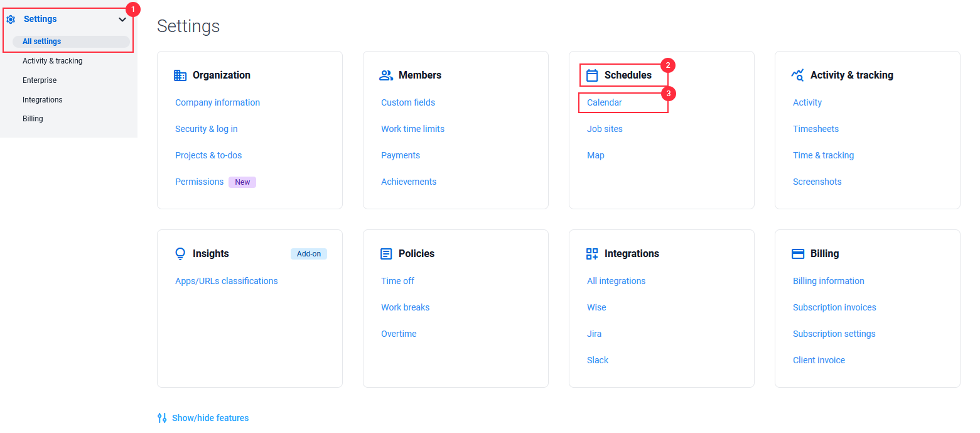The height and width of the screenshot is (433, 980).
Task: Click the Members people icon
Action: (x=386, y=75)
